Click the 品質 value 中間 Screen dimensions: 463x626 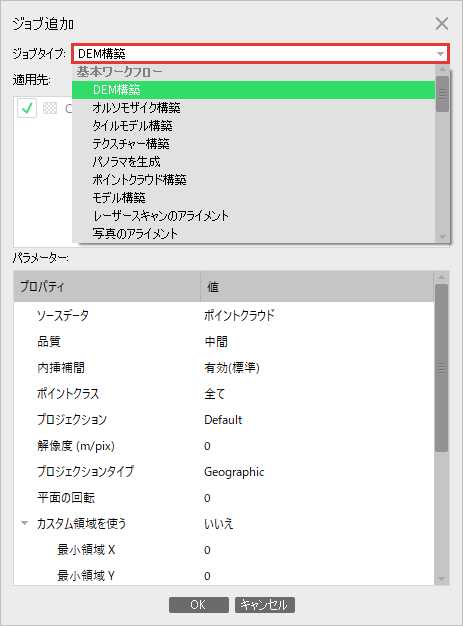pos(216,342)
